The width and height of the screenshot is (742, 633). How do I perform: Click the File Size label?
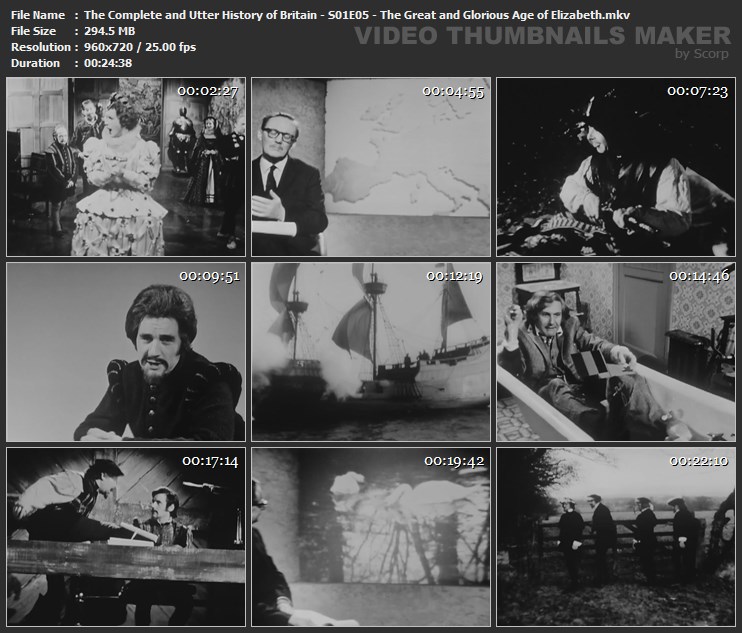pyautogui.click(x=33, y=31)
